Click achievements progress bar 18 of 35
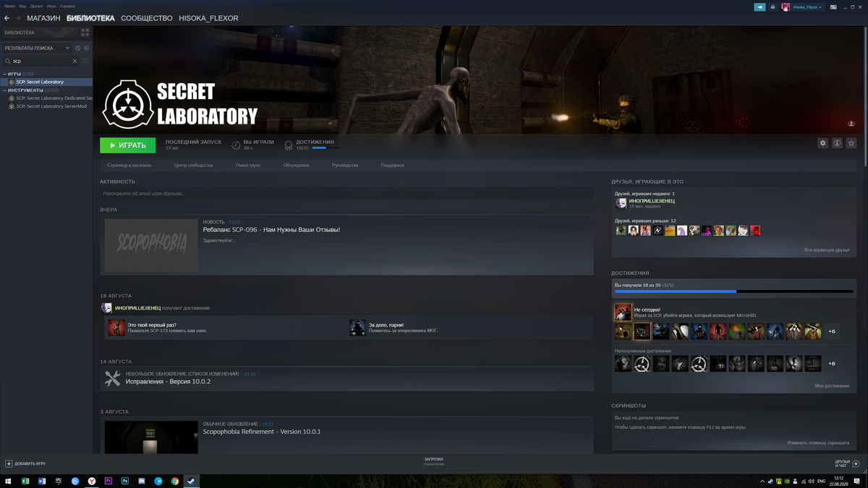This screenshot has width=868, height=488. click(x=733, y=291)
